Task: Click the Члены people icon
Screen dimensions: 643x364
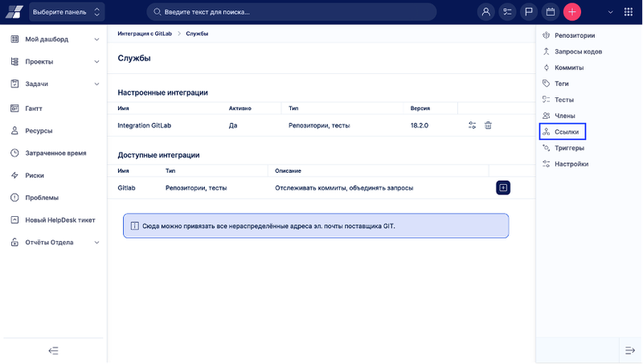Action: [547, 116]
